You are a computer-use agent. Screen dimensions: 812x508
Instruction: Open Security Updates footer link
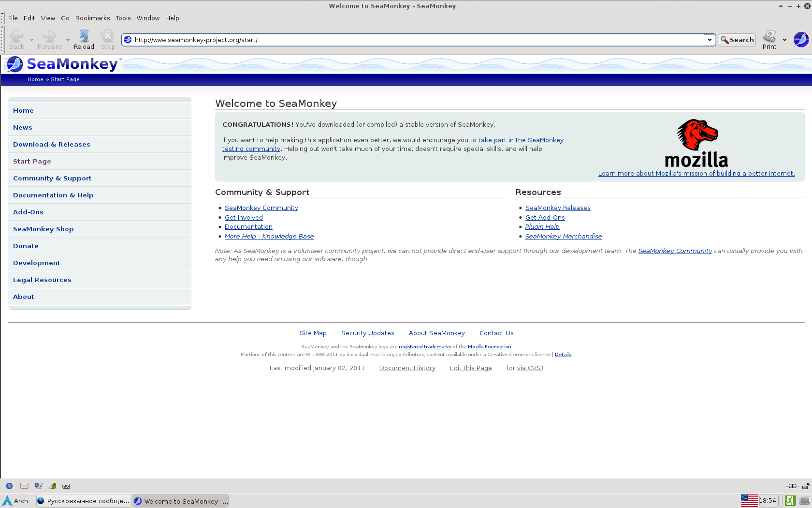point(368,333)
